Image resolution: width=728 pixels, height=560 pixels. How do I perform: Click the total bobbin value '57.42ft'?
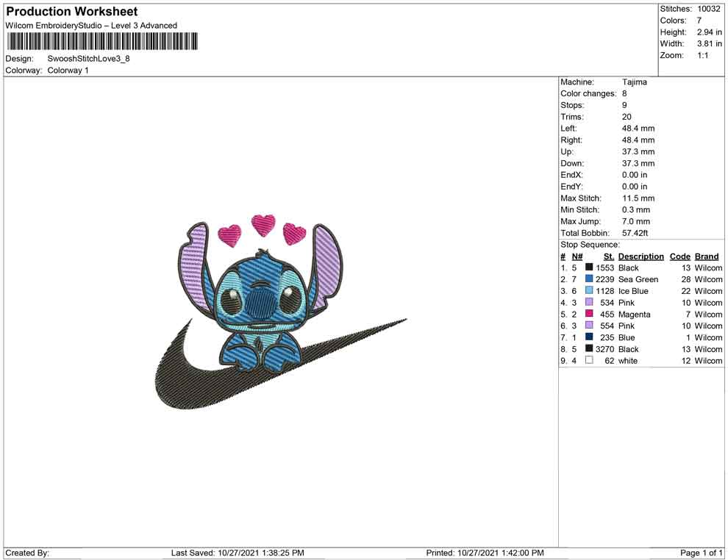click(635, 233)
